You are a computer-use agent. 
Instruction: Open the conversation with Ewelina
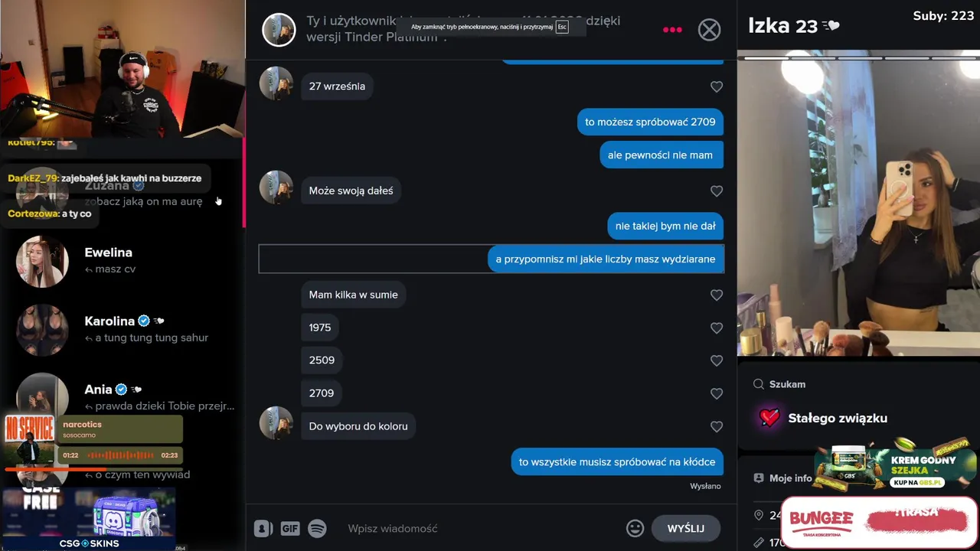pos(122,261)
